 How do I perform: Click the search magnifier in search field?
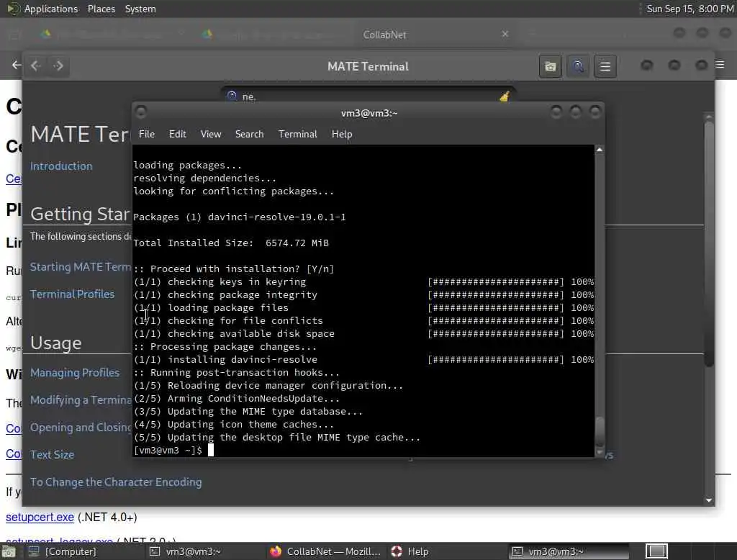[232, 96]
